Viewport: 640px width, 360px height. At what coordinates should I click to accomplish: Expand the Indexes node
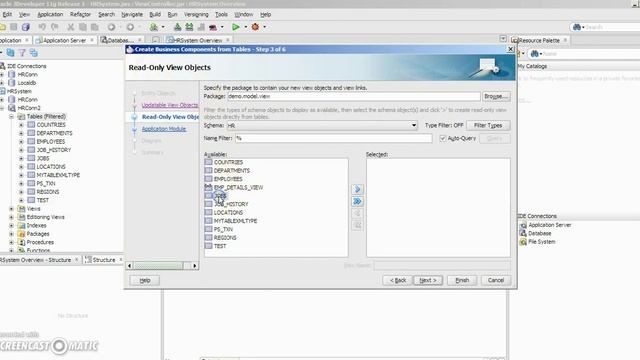[11, 225]
